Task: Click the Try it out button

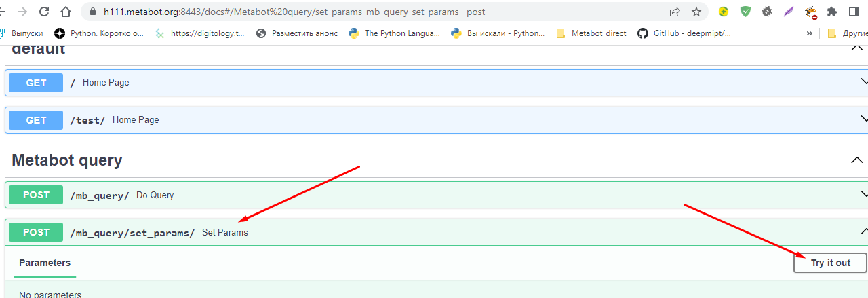Action: (x=831, y=263)
